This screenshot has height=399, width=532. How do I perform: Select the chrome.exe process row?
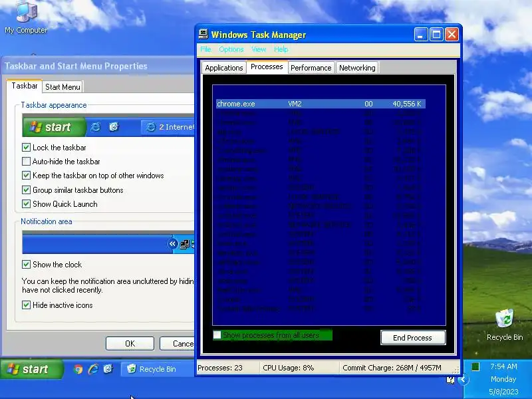[x=321, y=104]
